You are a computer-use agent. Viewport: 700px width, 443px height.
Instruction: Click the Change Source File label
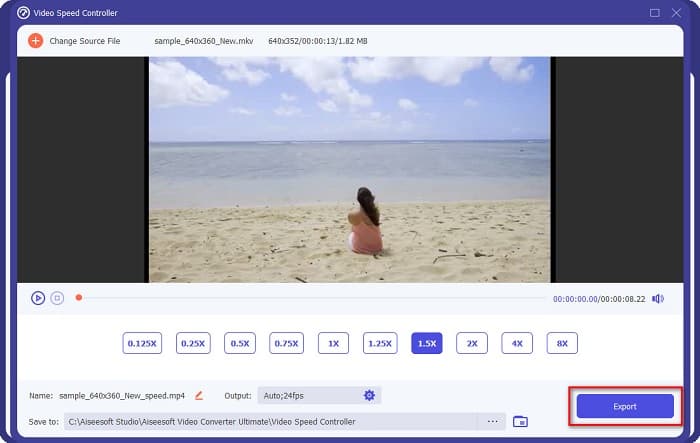tap(85, 41)
